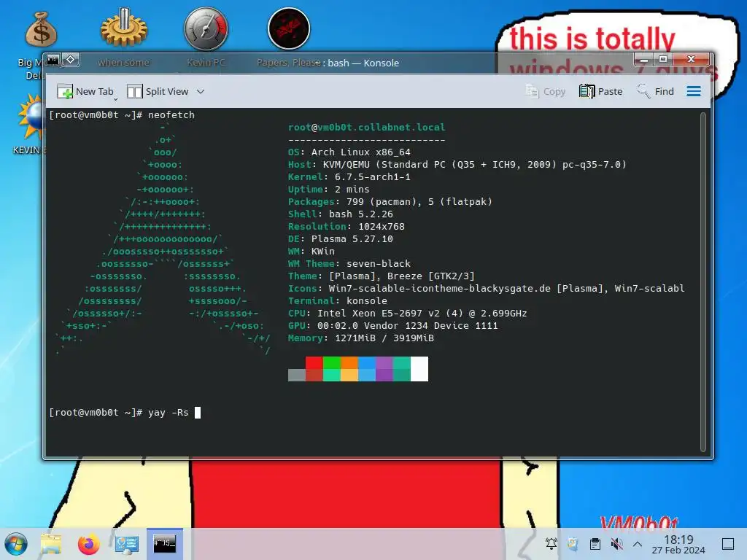Viewport: 747px width, 560px height.
Task: Click the white color block in neofetch palette
Action: 419,368
